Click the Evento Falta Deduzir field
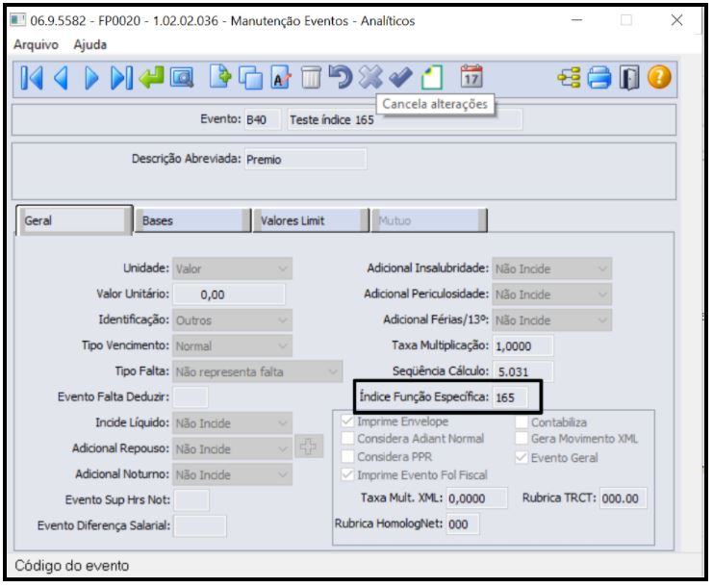 pos(191,397)
